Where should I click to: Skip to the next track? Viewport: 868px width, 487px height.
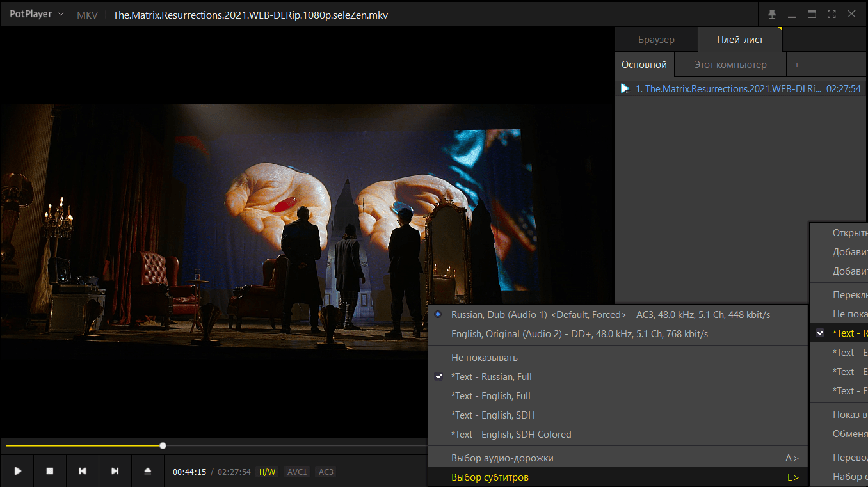[x=115, y=471]
